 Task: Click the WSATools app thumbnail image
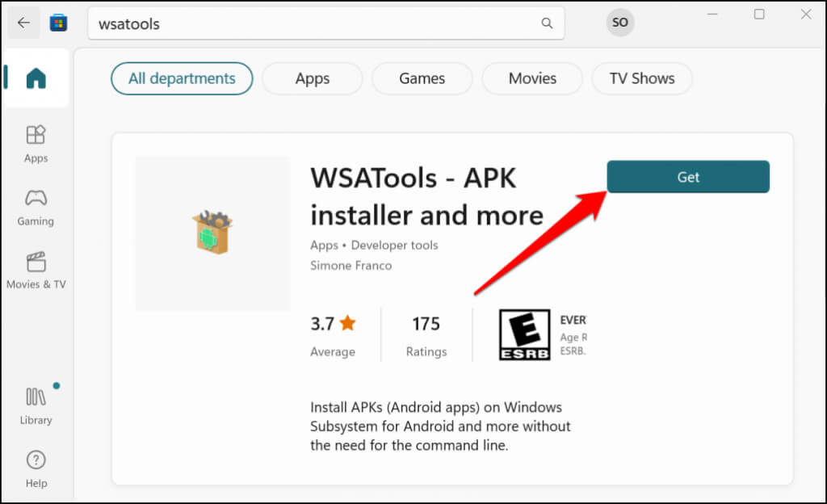click(212, 233)
